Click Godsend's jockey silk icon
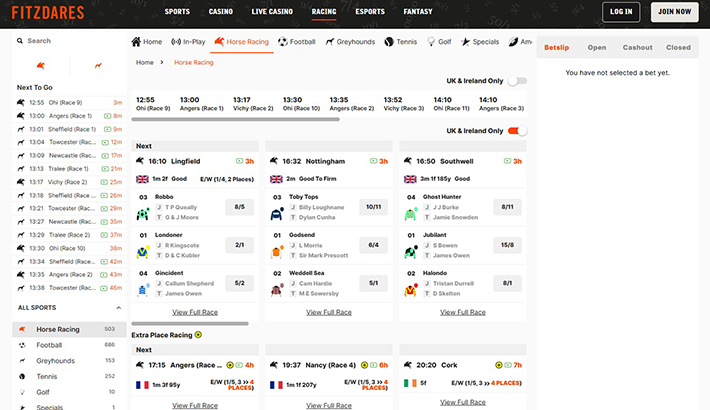 tap(277, 251)
